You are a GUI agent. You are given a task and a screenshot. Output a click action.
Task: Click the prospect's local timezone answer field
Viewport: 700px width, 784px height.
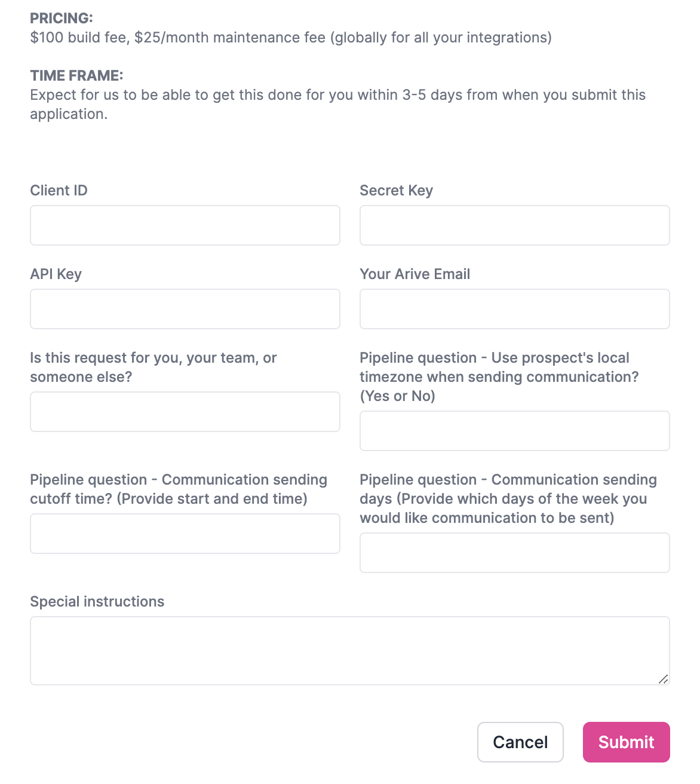(515, 431)
